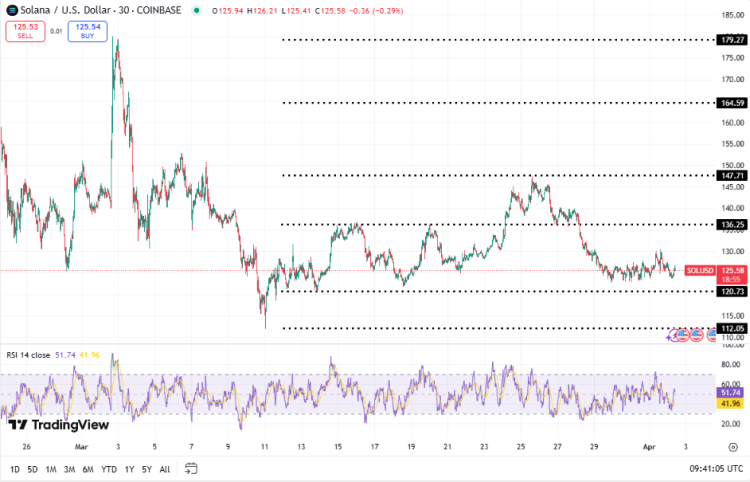Click the green market status dot
Image resolution: width=750 pixels, height=482 pixels.
pyautogui.click(x=197, y=11)
